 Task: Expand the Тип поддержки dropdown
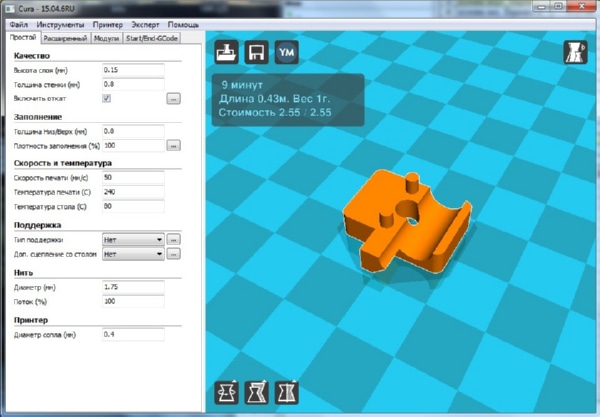[x=133, y=239]
